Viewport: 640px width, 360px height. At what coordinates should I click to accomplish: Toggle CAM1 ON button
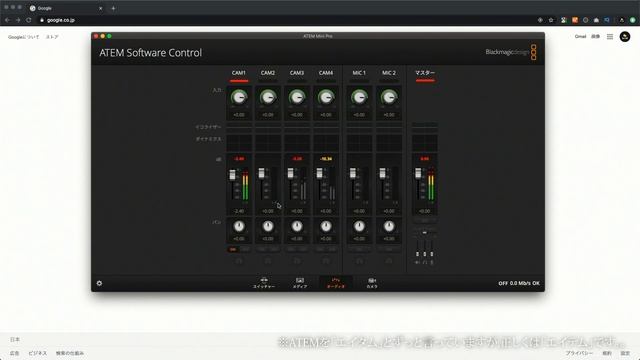click(x=233, y=249)
